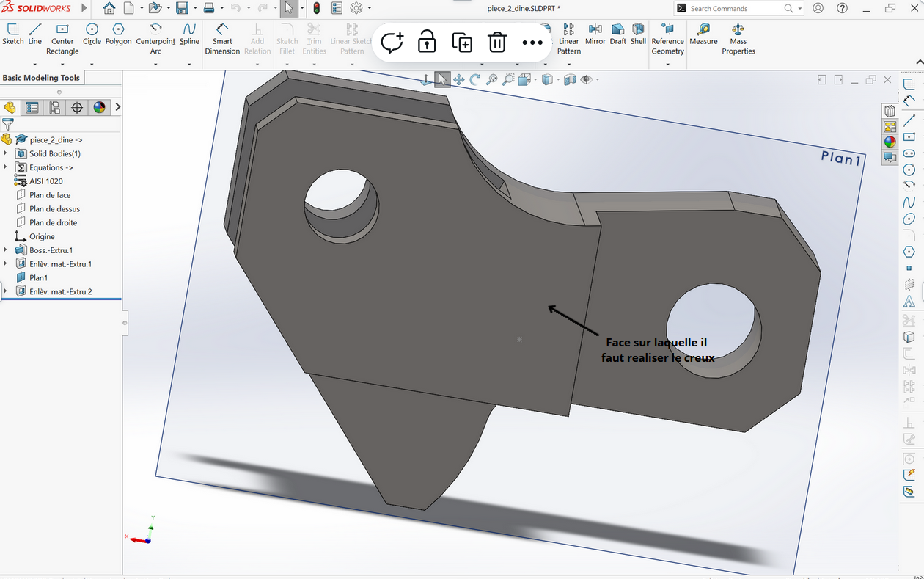This screenshot has width=924, height=579.
Task: Open the Measure tool
Action: [703, 34]
